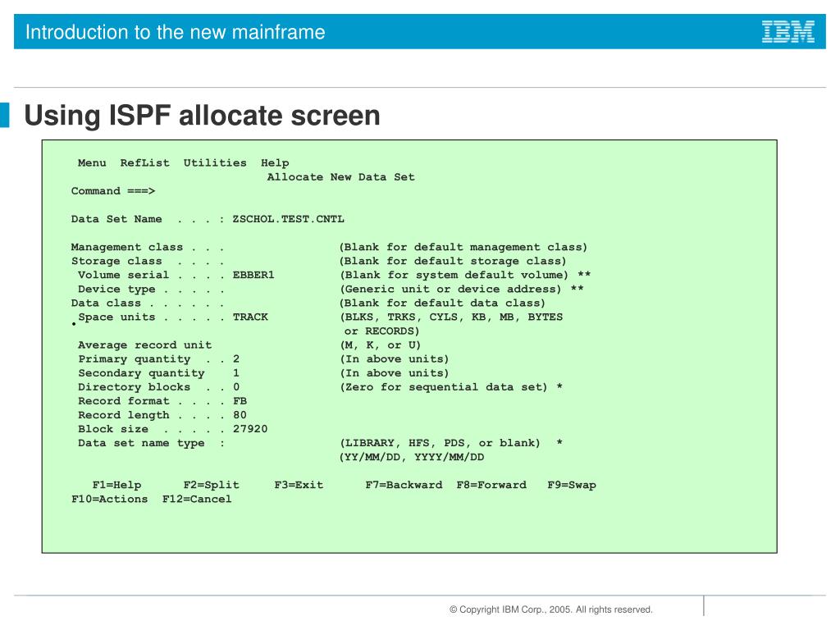This screenshot has width=840, height=630.
Task: Click the Data class field label
Action: tap(106, 304)
